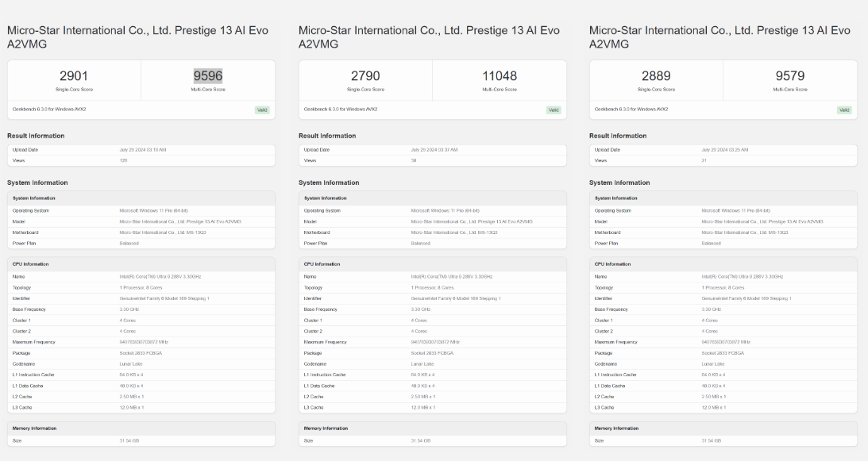Click the Power Plan Balanced row in the 2889 result

(723, 244)
